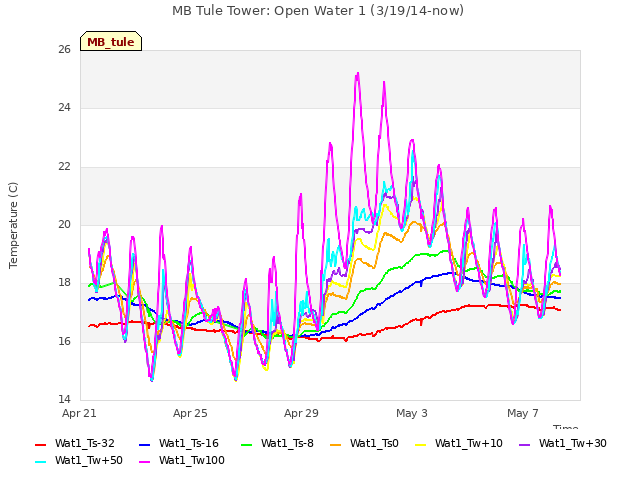Click the Temperature (C) axis label
This screenshot has height=480, width=640.
pos(13,225)
